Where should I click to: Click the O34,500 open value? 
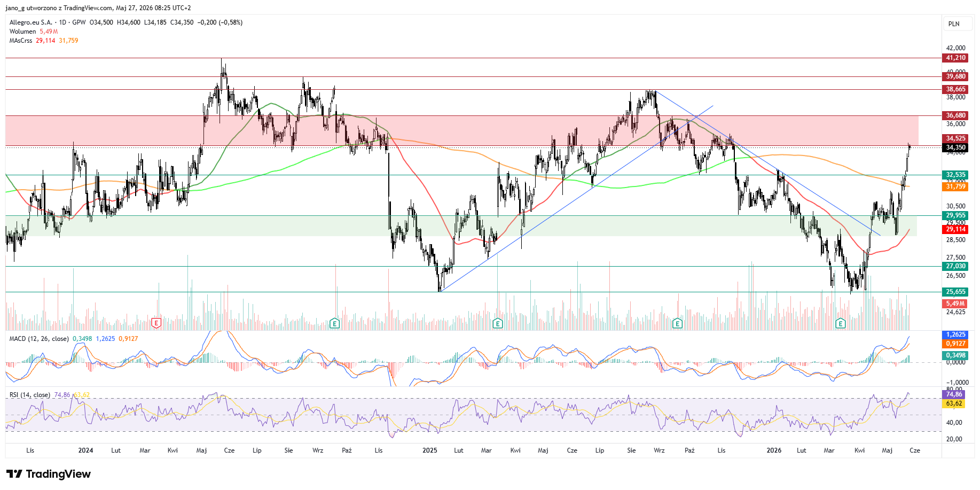click(101, 22)
